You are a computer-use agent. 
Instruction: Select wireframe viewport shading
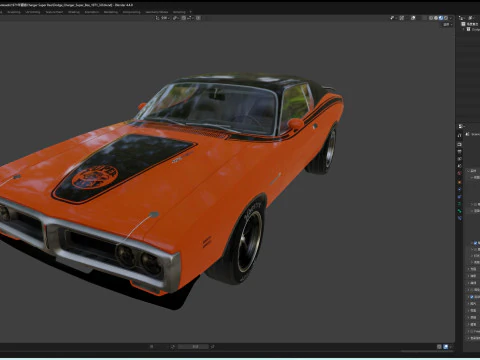pyautogui.click(x=431, y=18)
